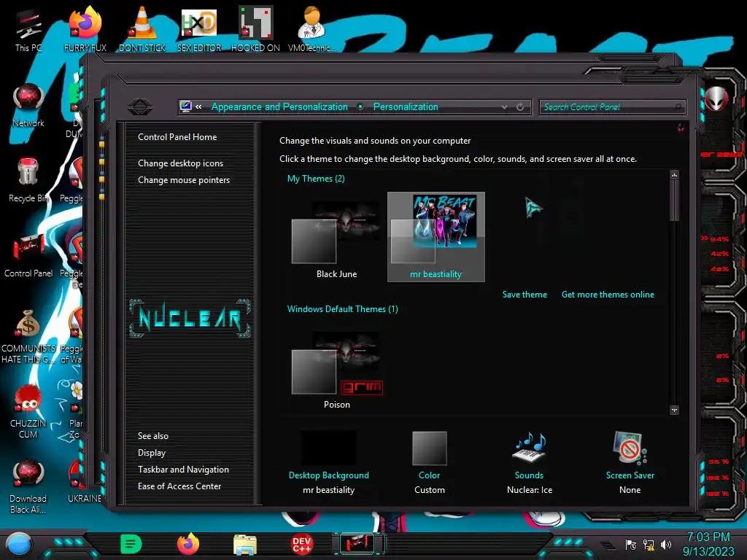Click the themes list scroll up arrow
This screenshot has height=560, width=747.
674,175
